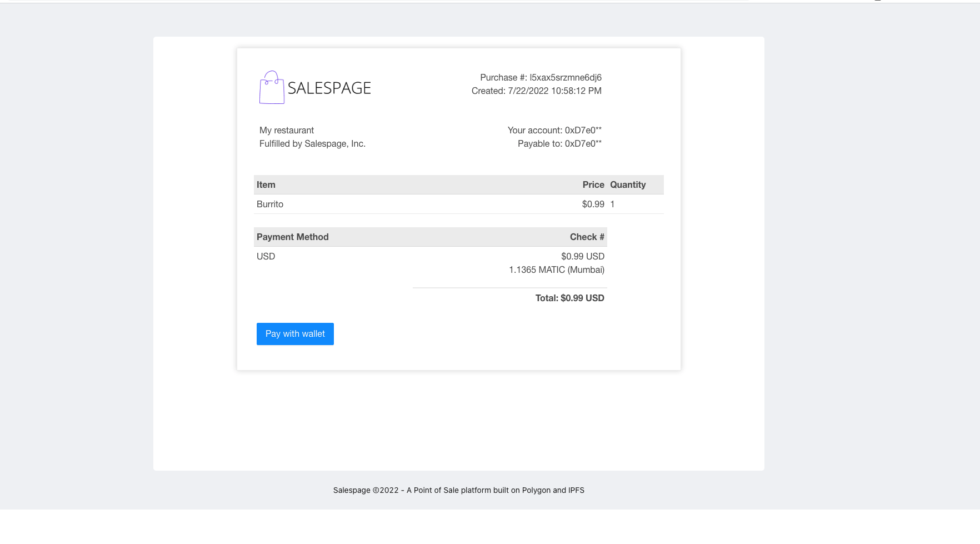The width and height of the screenshot is (980, 544).
Task: Click the $0.99 USD amount
Action: click(x=583, y=256)
